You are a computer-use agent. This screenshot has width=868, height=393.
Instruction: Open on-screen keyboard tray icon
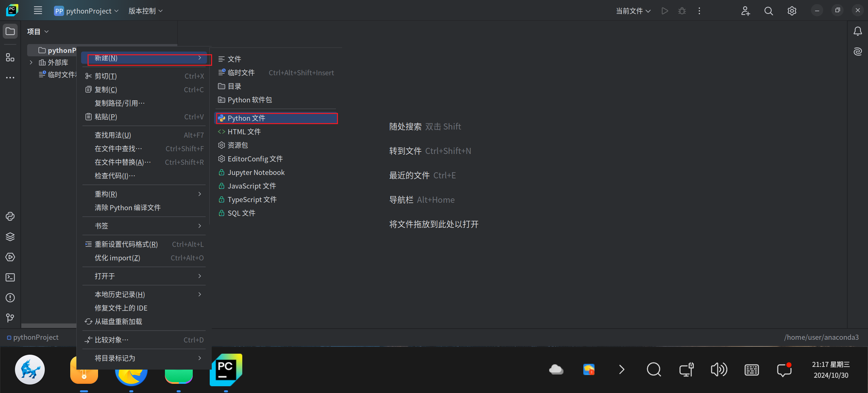[752, 370]
